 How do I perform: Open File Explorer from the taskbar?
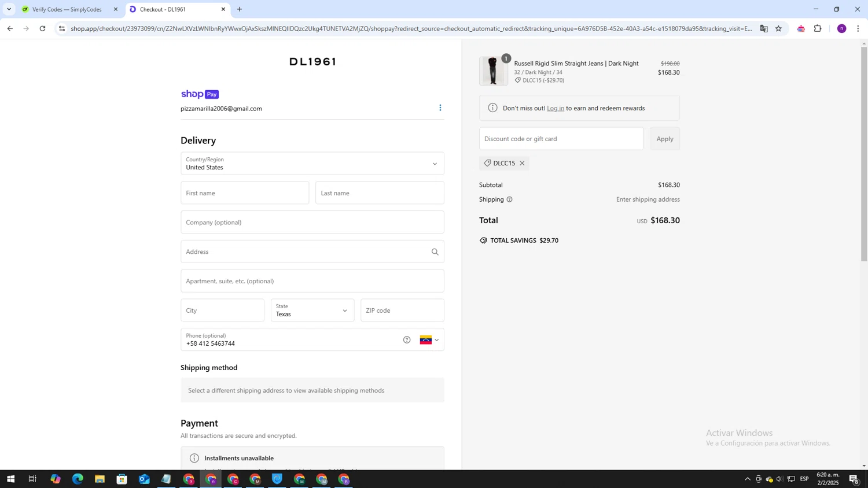pyautogui.click(x=100, y=479)
